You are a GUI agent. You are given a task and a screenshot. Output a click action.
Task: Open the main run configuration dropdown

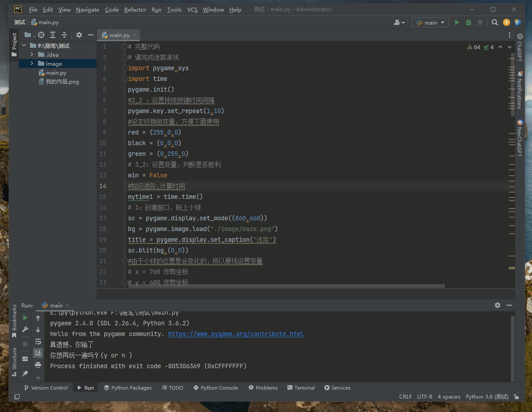[430, 22]
